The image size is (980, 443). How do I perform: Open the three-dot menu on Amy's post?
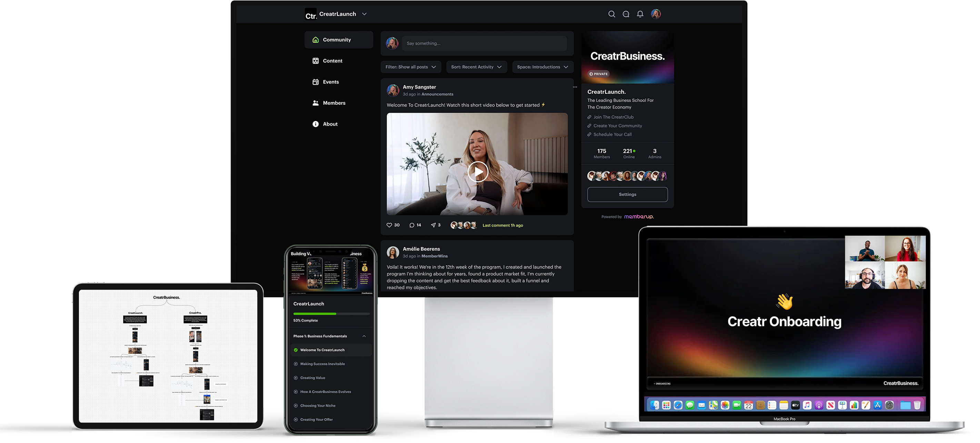pos(575,87)
